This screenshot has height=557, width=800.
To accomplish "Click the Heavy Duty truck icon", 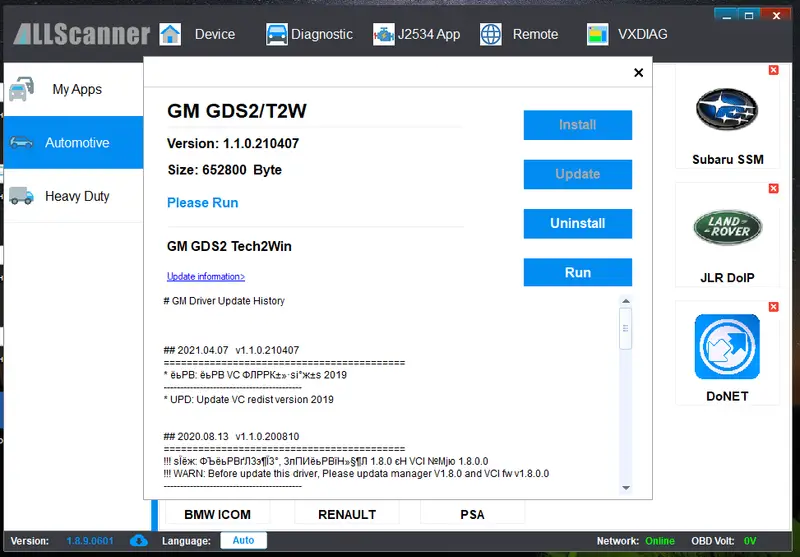I will pyautogui.click(x=21, y=195).
